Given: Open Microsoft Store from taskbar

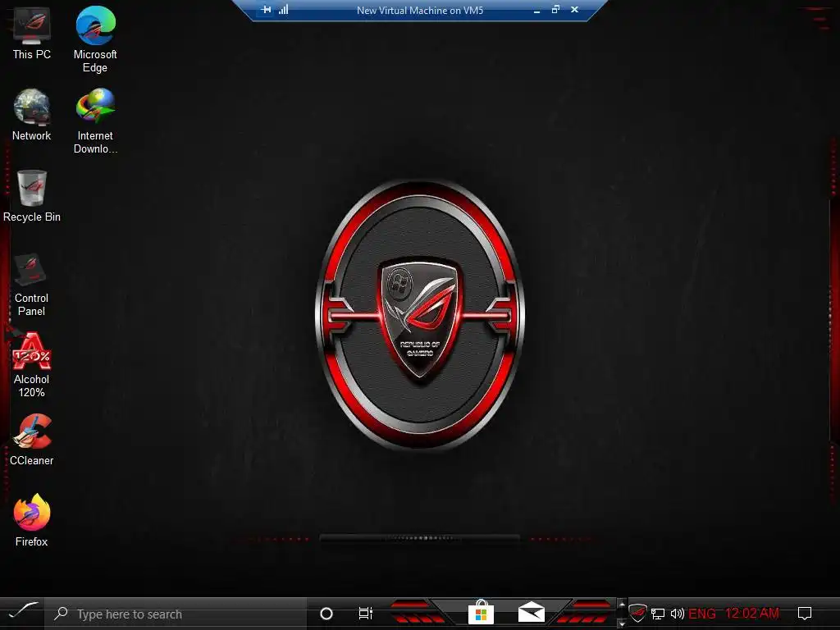Looking at the screenshot, I should coord(481,612).
